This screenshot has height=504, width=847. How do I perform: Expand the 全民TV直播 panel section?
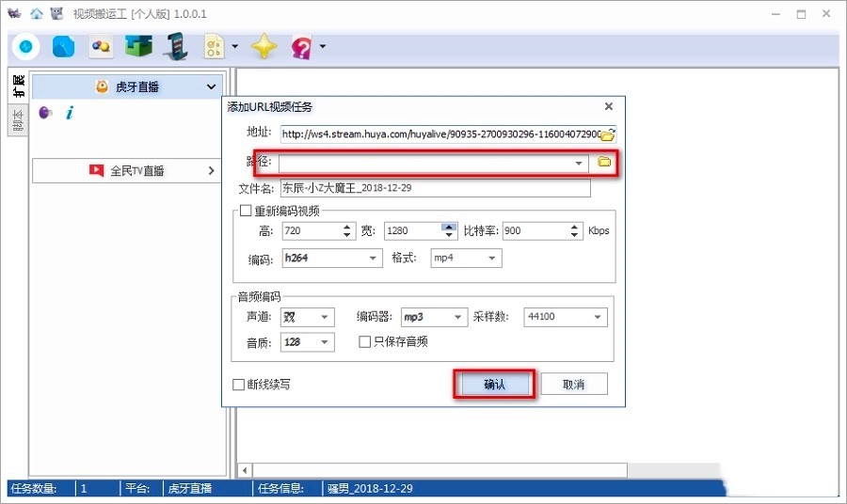pyautogui.click(x=127, y=170)
